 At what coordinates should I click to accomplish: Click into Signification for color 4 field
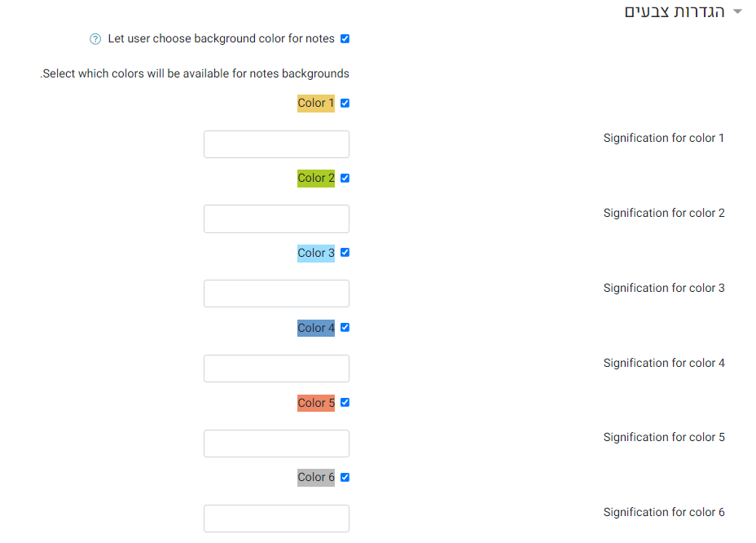click(x=276, y=369)
